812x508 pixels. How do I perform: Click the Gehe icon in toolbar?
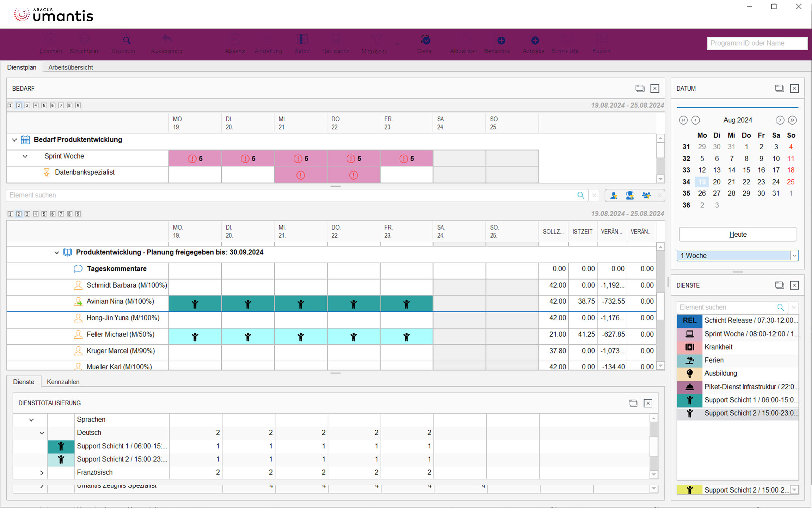point(425,40)
